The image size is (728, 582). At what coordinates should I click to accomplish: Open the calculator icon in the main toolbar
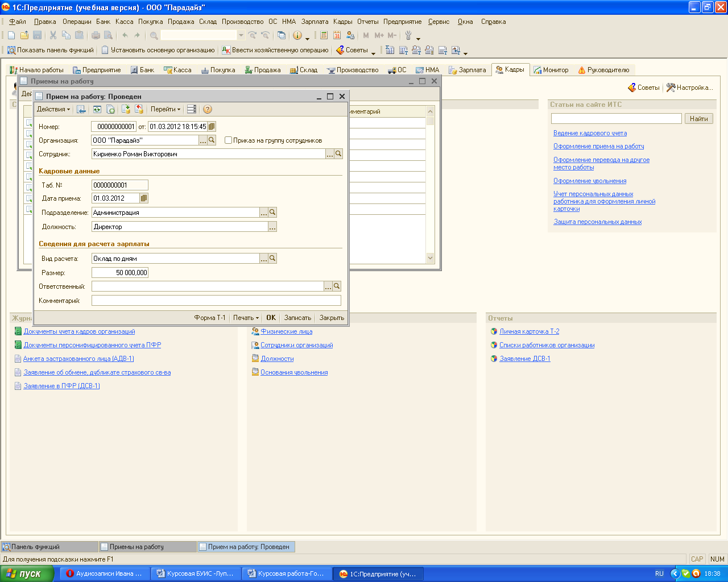[x=324, y=35]
